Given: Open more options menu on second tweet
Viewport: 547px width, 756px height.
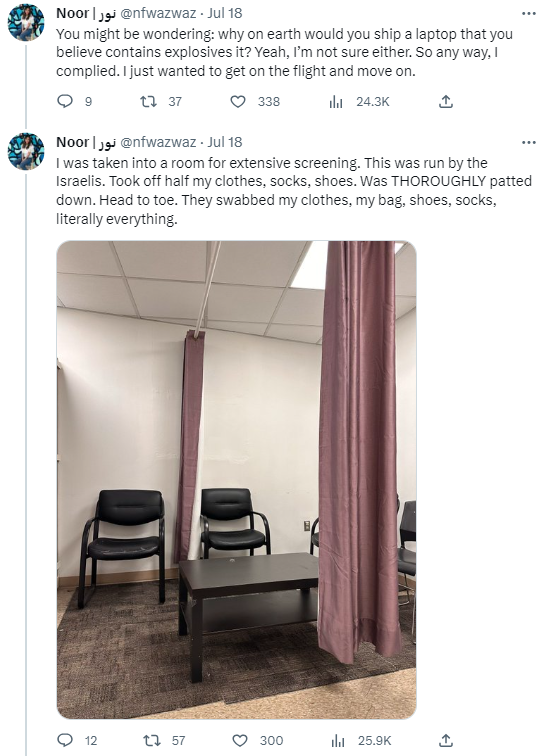Looking at the screenshot, I should pyautogui.click(x=529, y=142).
